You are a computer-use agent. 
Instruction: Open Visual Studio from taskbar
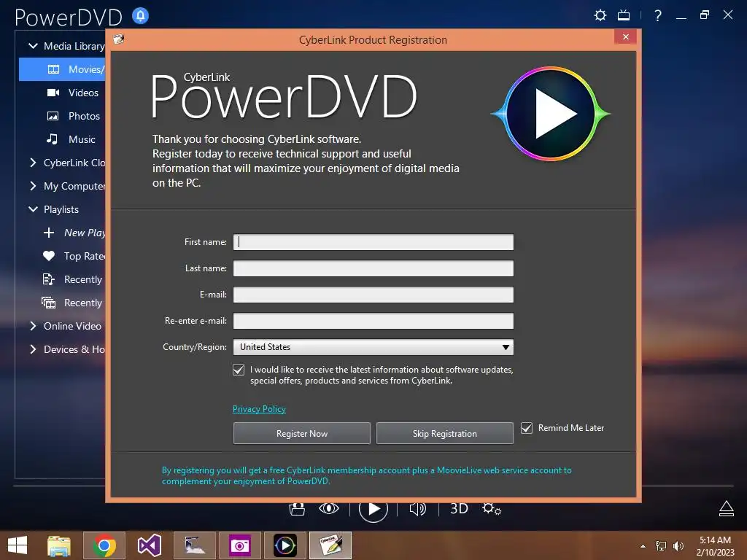pos(149,545)
